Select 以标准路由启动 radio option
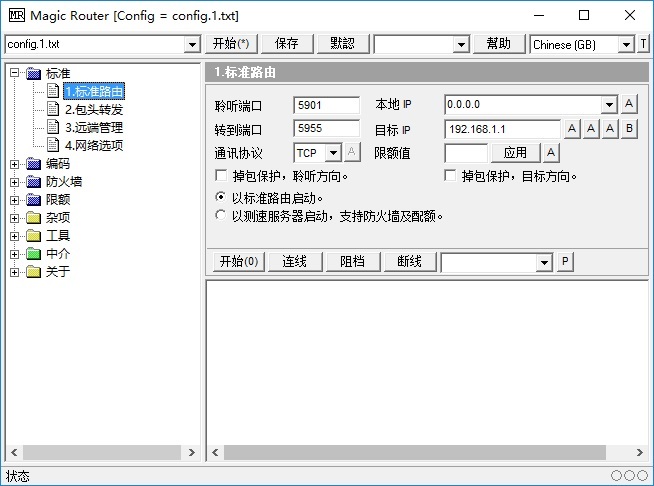 (221, 196)
